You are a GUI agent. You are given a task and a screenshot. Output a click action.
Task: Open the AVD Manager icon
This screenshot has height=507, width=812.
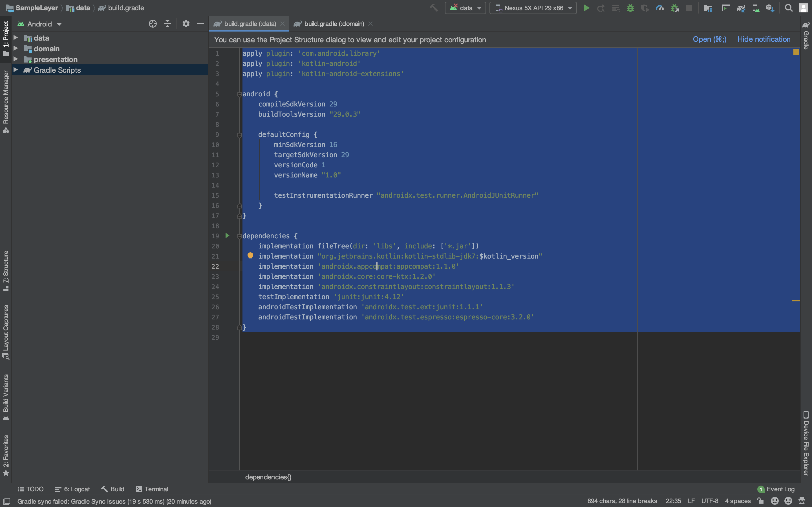coord(756,8)
